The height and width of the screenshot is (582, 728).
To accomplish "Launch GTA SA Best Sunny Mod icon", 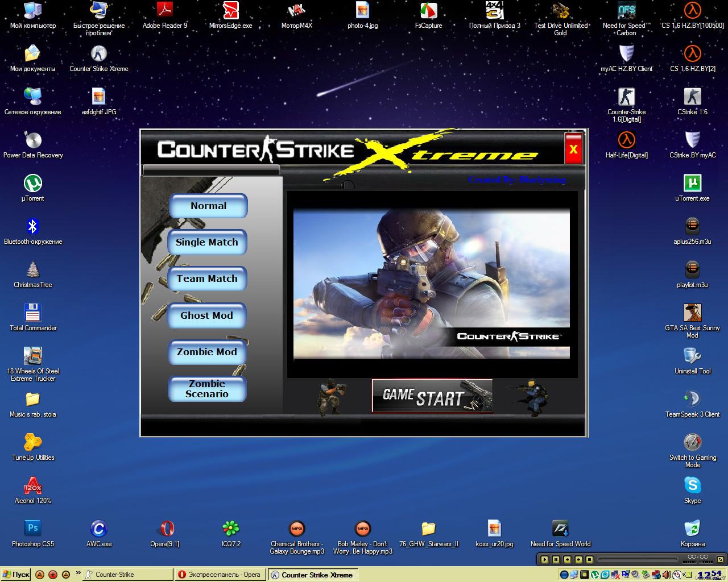I will pos(693,321).
